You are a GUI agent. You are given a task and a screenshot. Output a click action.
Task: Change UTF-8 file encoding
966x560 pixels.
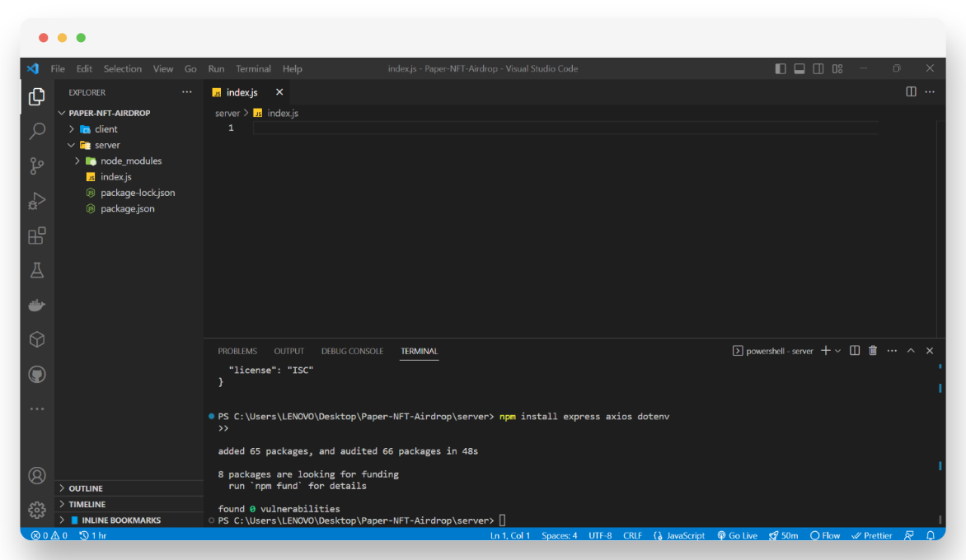click(600, 535)
